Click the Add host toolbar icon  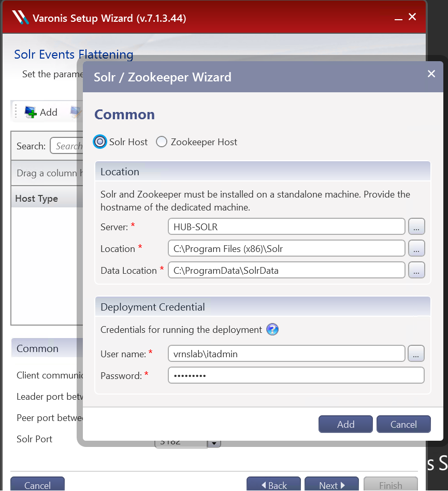(31, 112)
